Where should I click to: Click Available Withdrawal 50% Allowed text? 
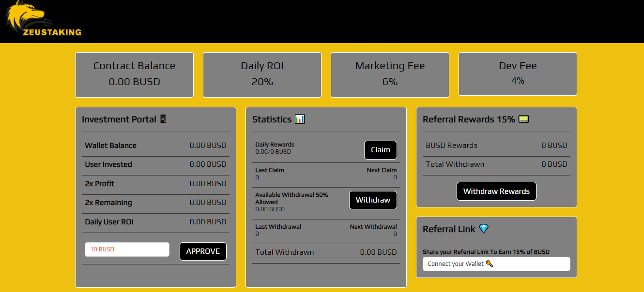point(291,198)
